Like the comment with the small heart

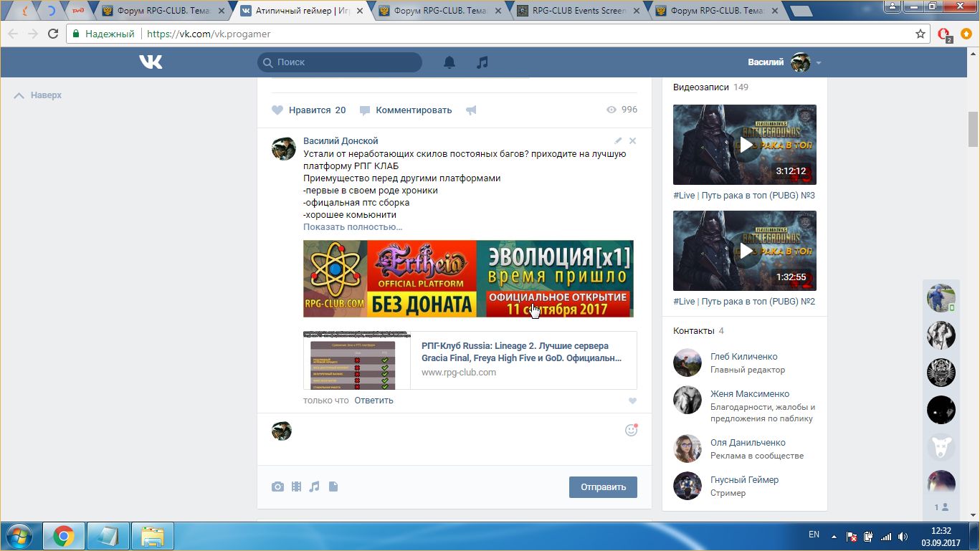click(632, 401)
